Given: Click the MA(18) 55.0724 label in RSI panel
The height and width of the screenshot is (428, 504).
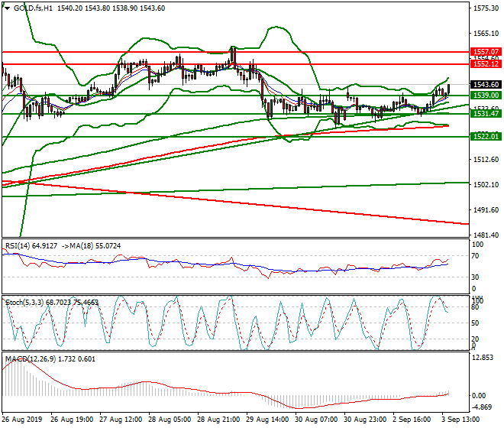Looking at the screenshot, I should (93, 246).
